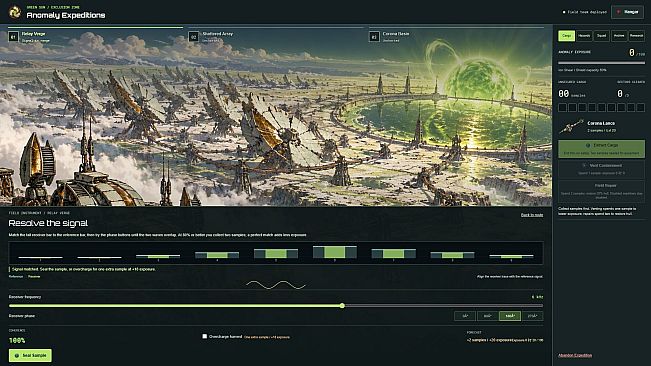Click the icon inside Seal Sample button
Image resolution: width=651 pixels, height=366 pixels.
tap(17, 356)
